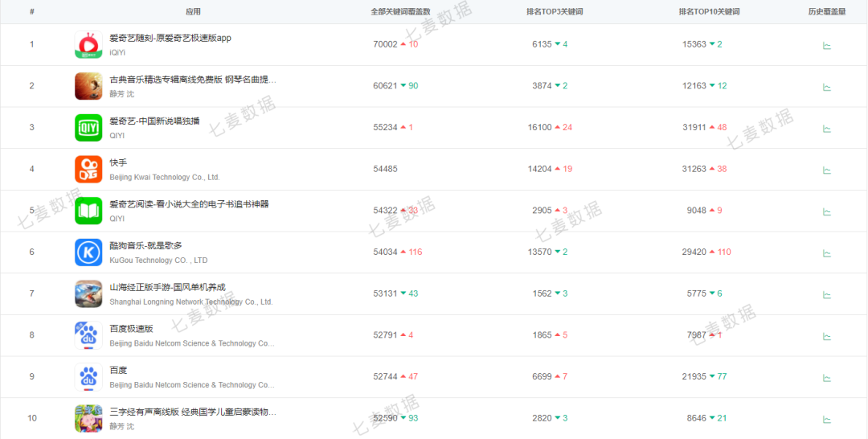Open history chart icon for 爱奇艺阅读 row
This screenshot has width=868, height=439.
click(x=826, y=211)
